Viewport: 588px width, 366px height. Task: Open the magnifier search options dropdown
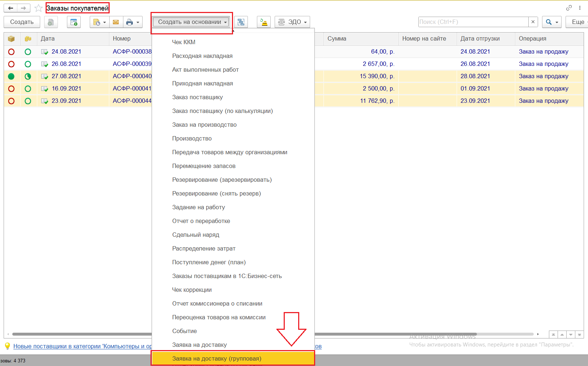552,22
